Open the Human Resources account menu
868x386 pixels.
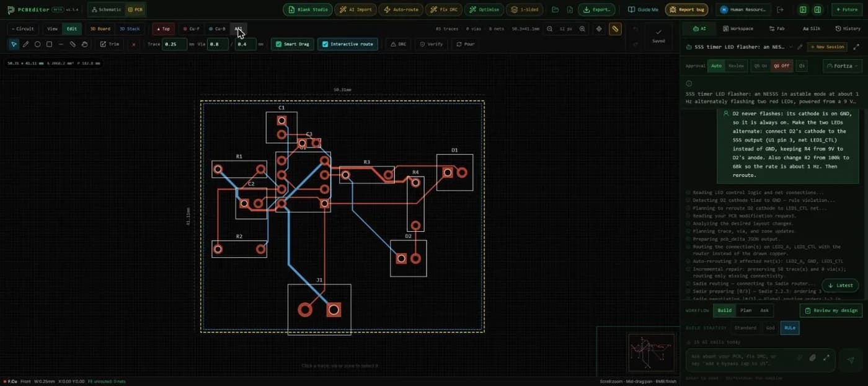point(743,10)
